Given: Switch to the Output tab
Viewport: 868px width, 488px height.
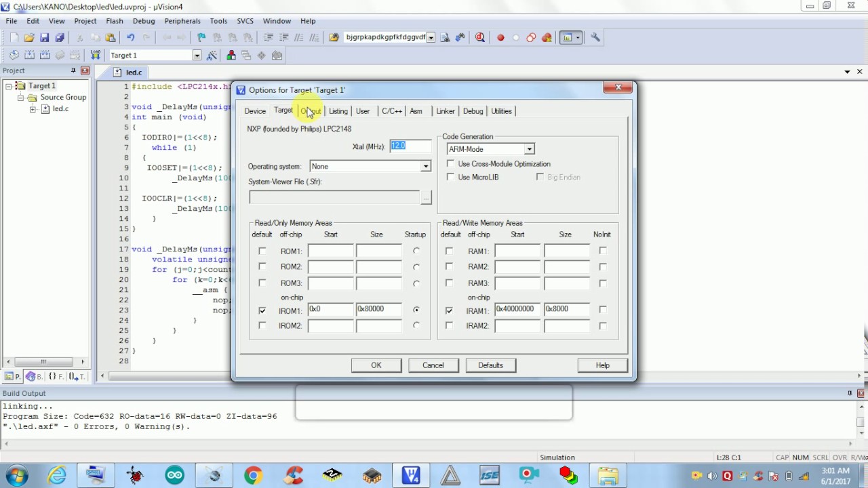Looking at the screenshot, I should click(311, 111).
